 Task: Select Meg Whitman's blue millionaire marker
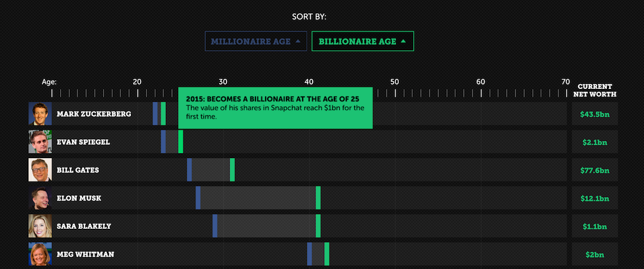(x=310, y=255)
